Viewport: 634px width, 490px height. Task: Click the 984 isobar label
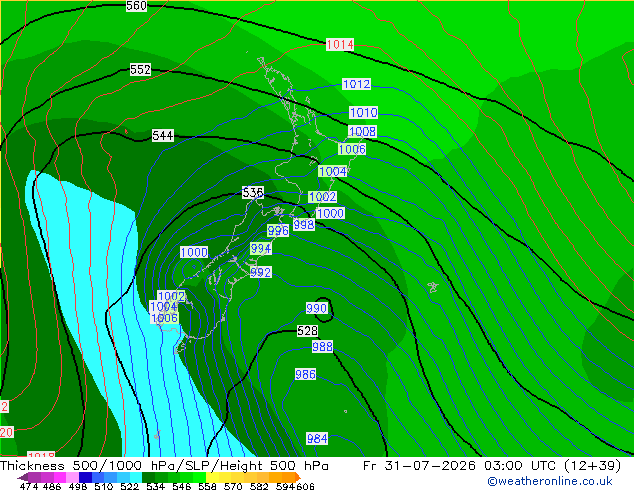click(317, 439)
